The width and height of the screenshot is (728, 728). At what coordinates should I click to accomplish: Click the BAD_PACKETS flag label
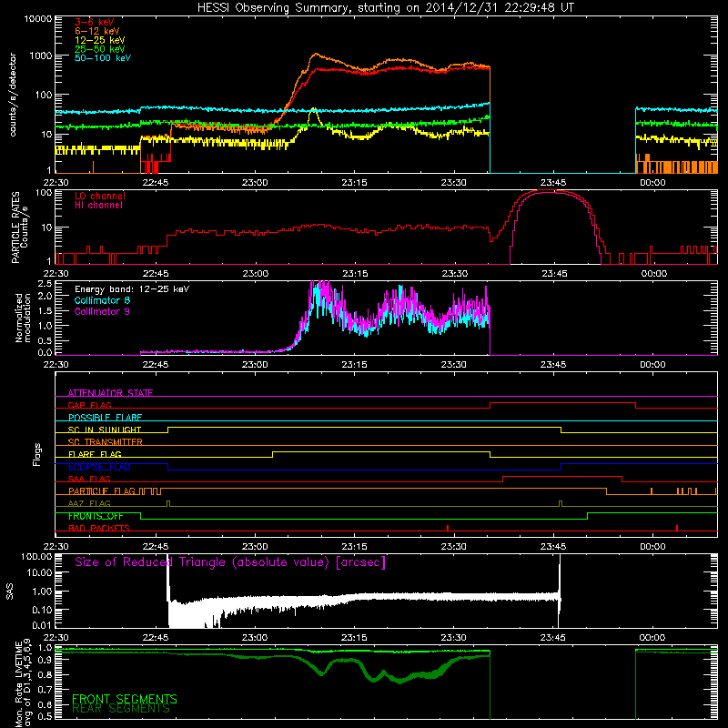[99, 528]
